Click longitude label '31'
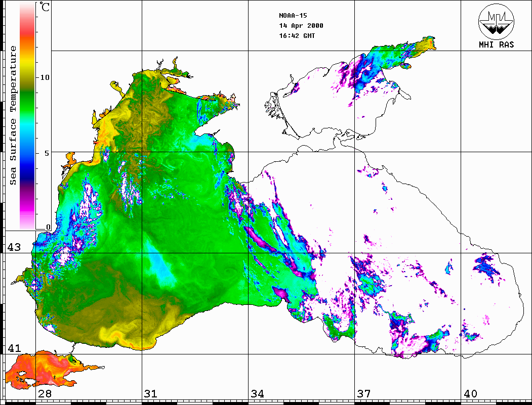The height and width of the screenshot is (405, 532). 151,393
